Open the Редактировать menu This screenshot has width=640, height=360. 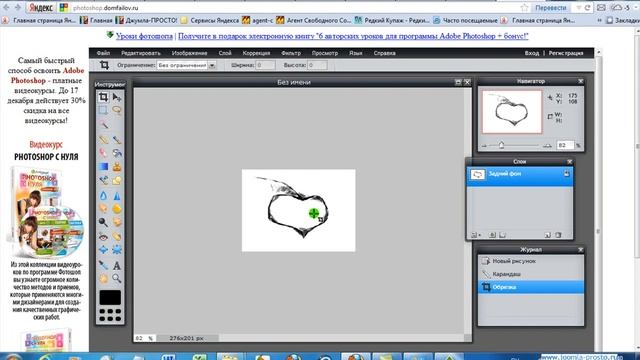pyautogui.click(x=141, y=53)
